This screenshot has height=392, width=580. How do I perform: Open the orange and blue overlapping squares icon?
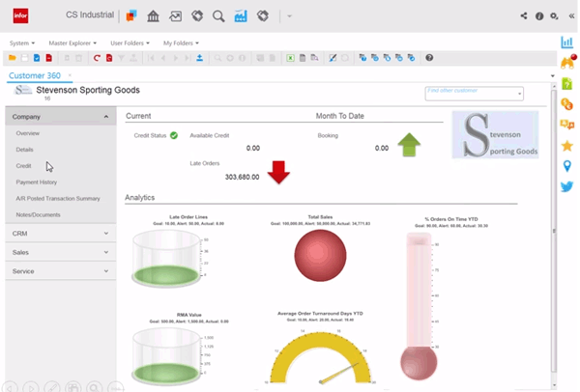[131, 15]
